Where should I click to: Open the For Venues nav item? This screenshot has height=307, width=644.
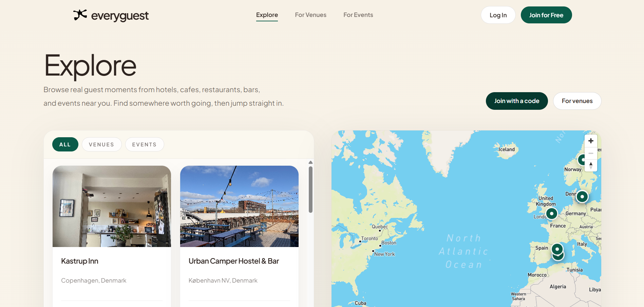(x=310, y=15)
